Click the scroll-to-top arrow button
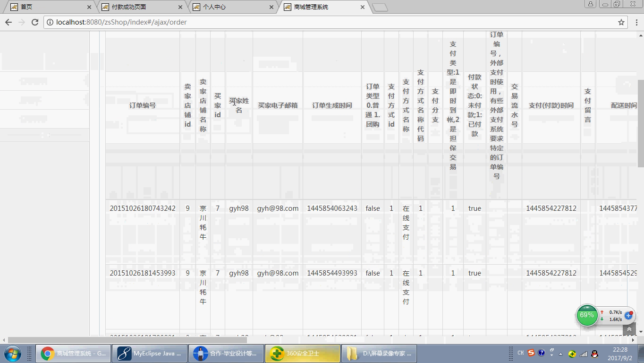 point(629,329)
